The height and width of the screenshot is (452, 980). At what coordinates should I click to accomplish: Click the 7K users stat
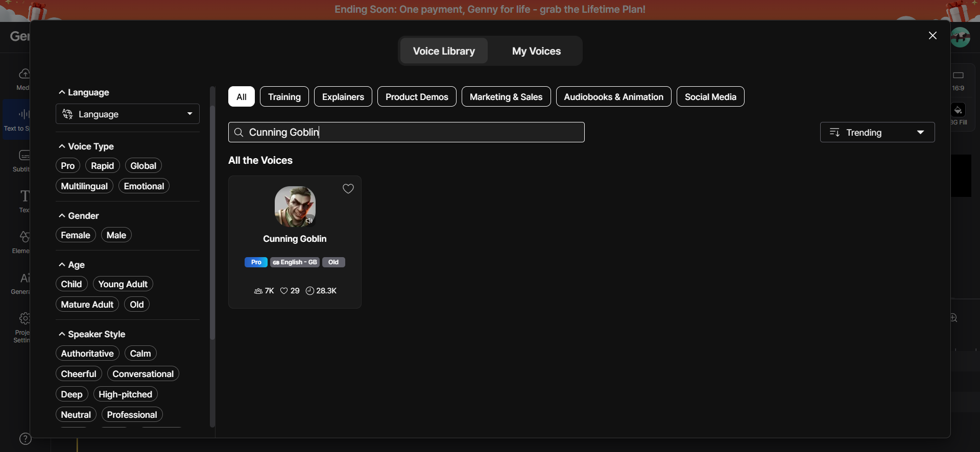264,291
